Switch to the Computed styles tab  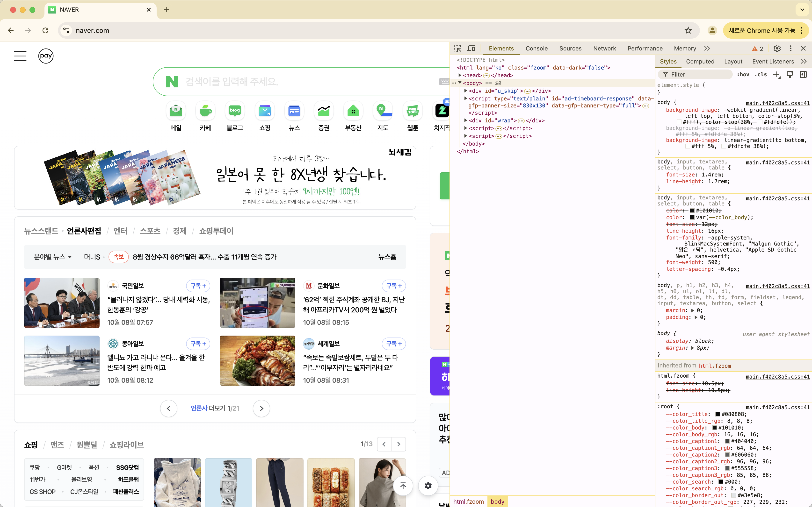700,61
